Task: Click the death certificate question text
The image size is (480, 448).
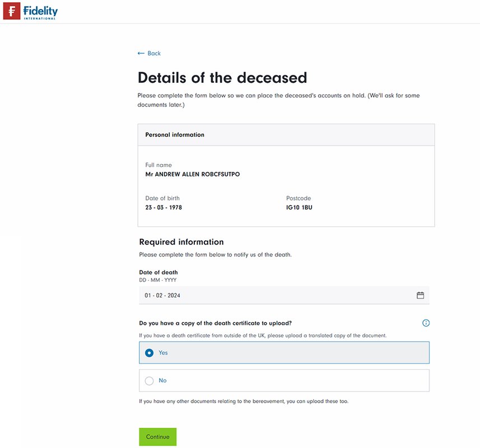Action: point(215,323)
